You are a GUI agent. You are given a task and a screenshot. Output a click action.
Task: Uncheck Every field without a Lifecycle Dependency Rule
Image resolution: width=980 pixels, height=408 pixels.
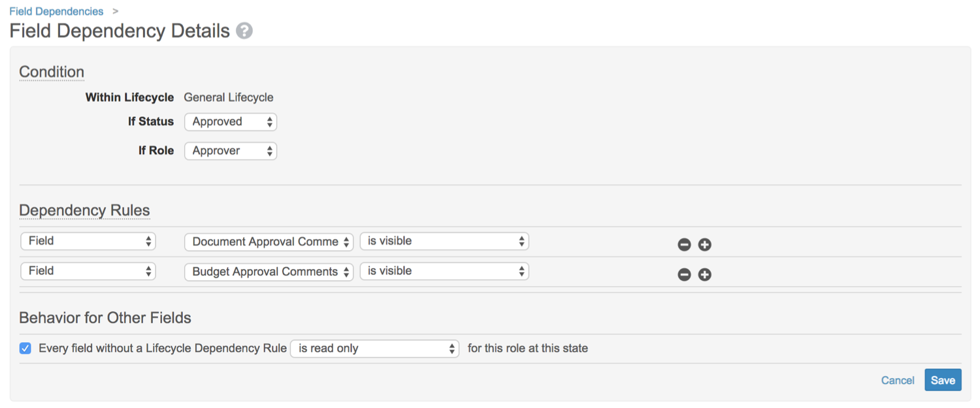click(25, 348)
